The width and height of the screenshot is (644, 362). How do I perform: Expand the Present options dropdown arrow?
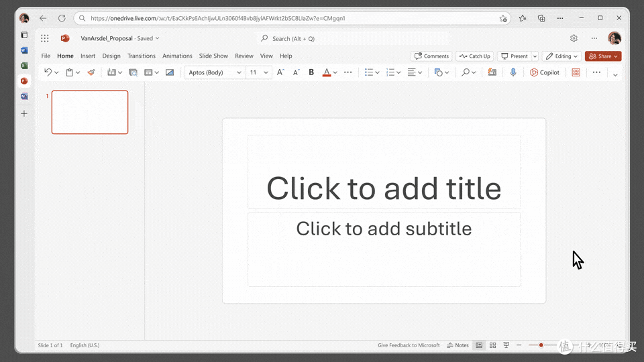pos(535,56)
